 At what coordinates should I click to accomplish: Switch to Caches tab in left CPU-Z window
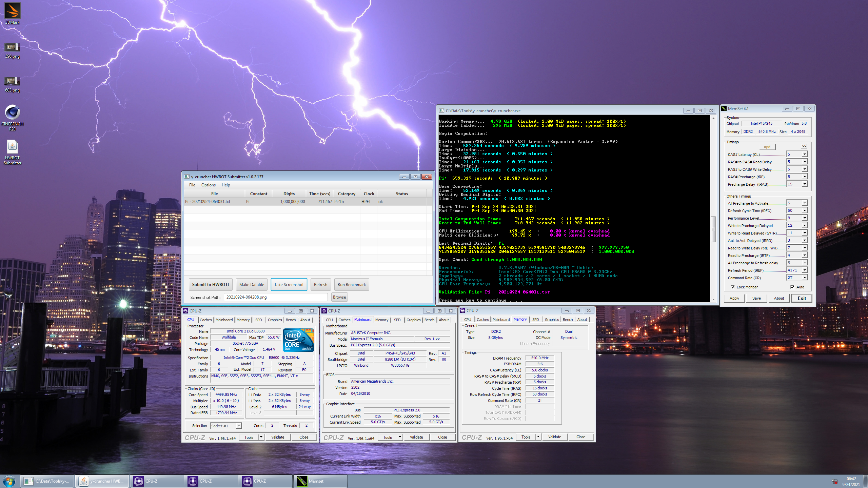(x=205, y=320)
